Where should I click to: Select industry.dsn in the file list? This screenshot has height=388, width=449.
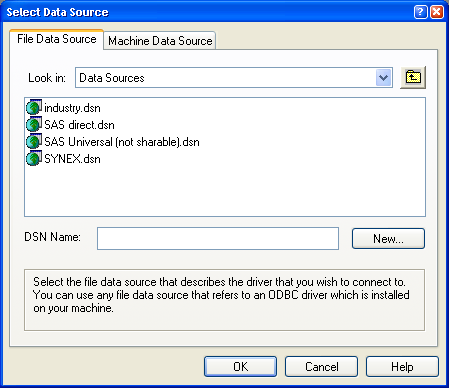point(72,108)
